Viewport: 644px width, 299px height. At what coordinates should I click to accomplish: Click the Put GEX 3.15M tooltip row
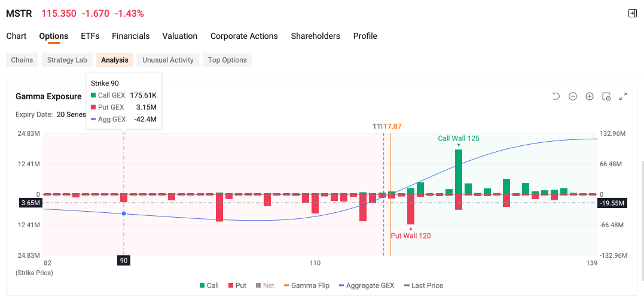[x=124, y=108]
